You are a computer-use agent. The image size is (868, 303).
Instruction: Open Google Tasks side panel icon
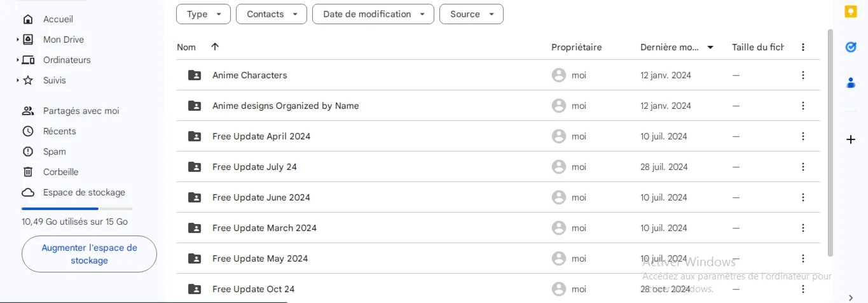pos(851,47)
